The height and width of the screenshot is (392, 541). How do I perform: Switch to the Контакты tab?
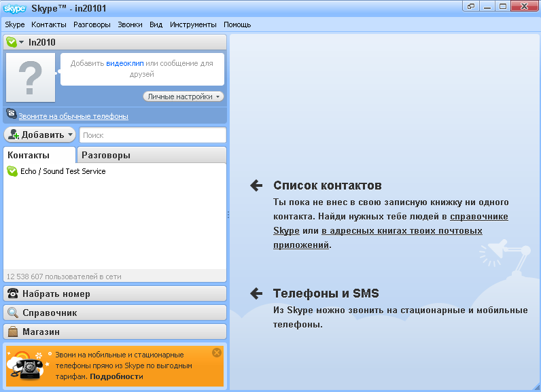pos(39,155)
